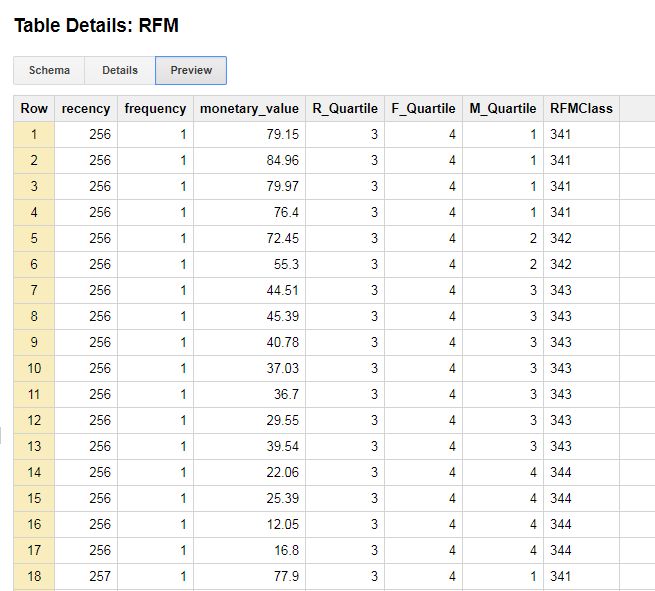This screenshot has height=591, width=655.
Task: Select monetary value 36.7
Action: pos(286,394)
